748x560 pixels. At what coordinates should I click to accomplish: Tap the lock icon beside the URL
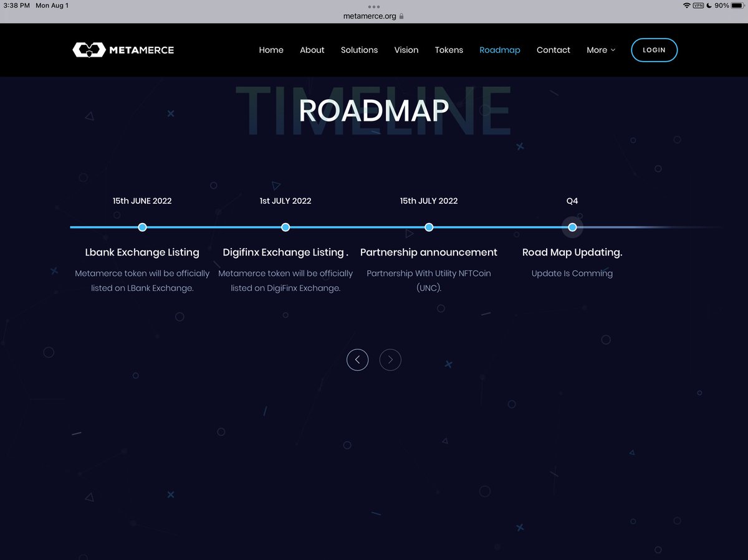tap(401, 16)
